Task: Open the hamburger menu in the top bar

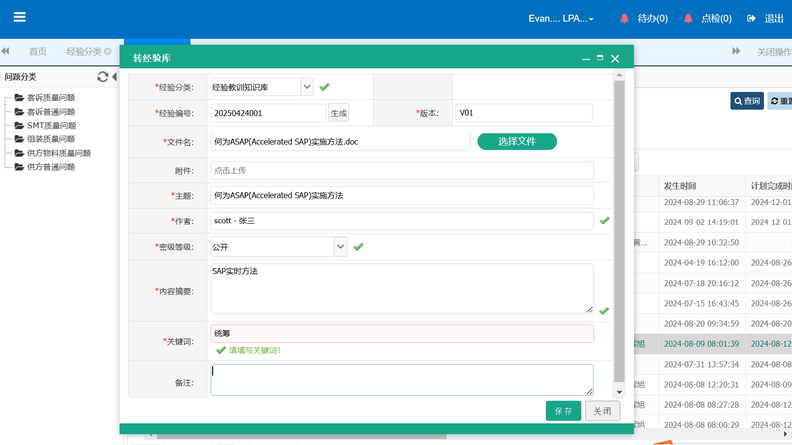Action: (19, 17)
